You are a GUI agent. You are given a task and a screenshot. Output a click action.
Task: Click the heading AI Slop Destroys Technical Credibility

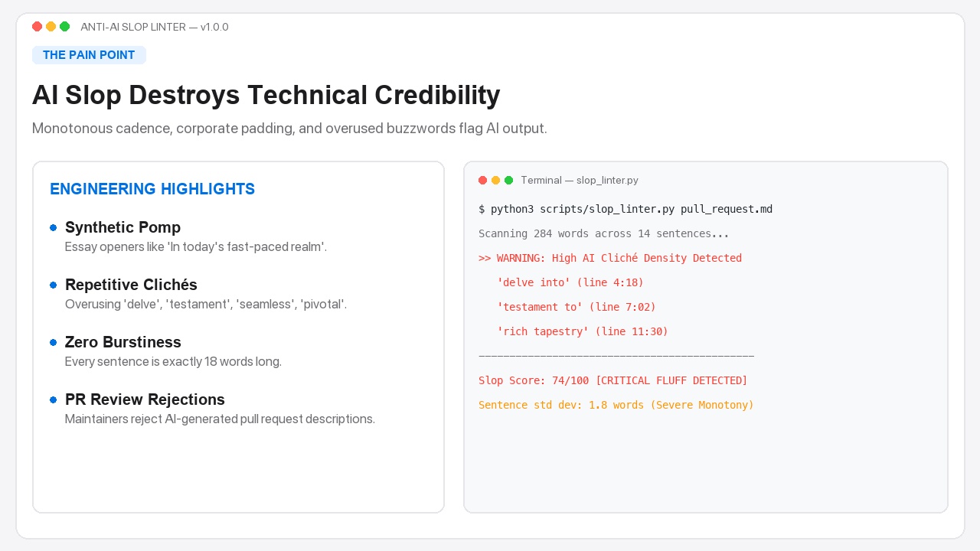point(266,95)
